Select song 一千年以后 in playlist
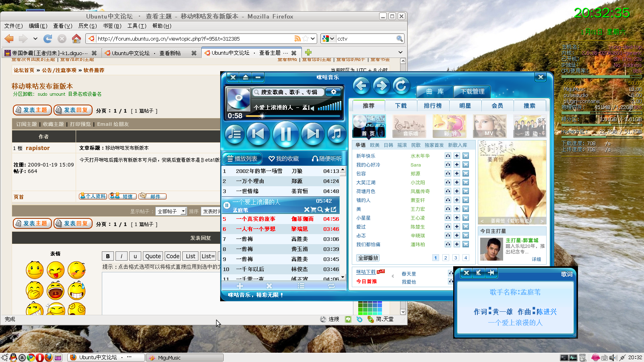Viewport: 644px width, 362px height. pyautogui.click(x=281, y=269)
